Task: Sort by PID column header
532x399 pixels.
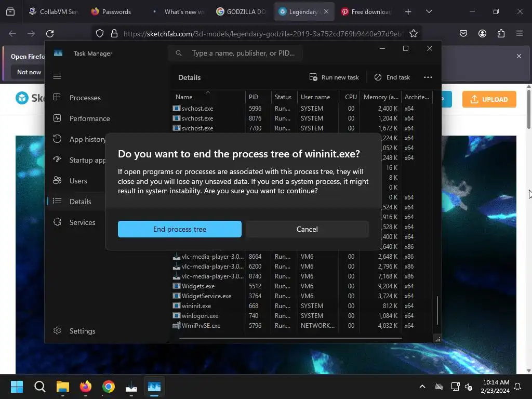Action: point(258,97)
